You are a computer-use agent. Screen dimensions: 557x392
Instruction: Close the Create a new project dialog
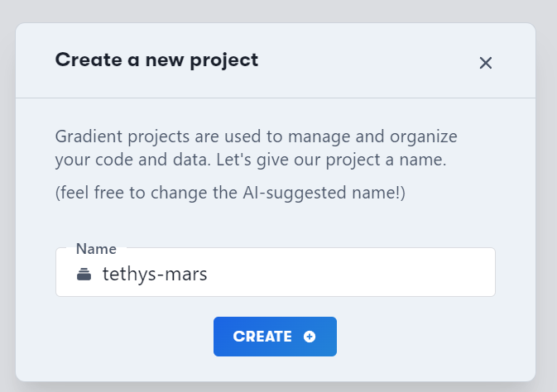(x=485, y=63)
